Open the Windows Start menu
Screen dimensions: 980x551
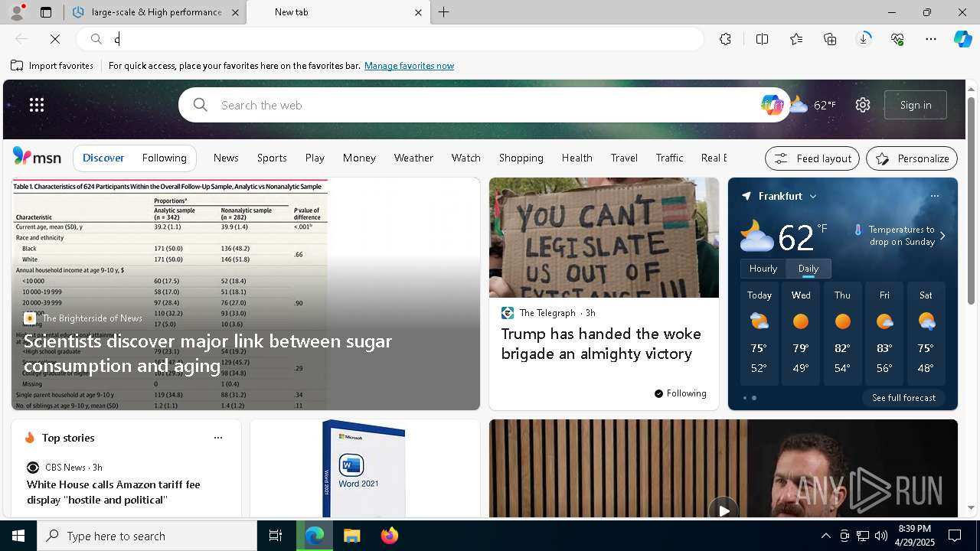click(18, 536)
